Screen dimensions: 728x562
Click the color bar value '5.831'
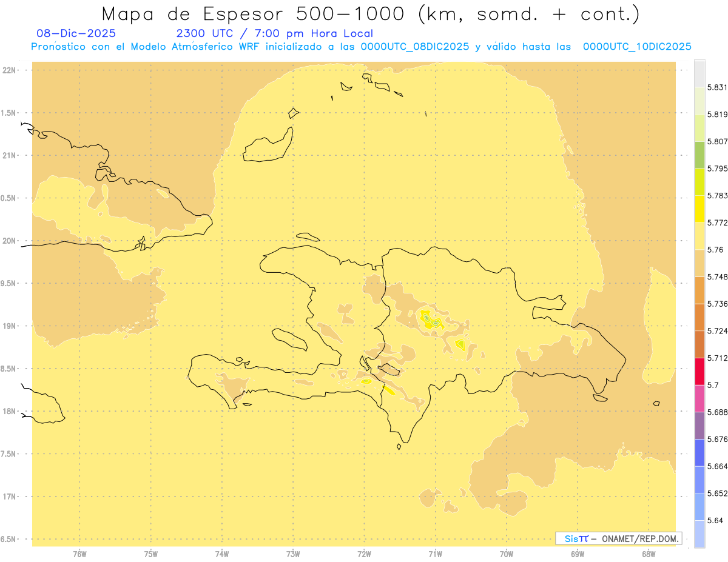(718, 87)
